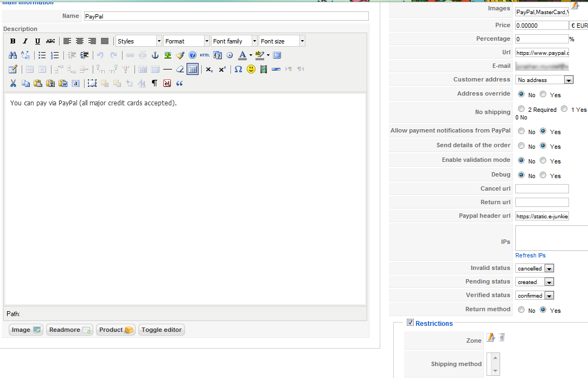Screen dimensions: 588x378
Task: Center-align the text
Action: [80, 41]
